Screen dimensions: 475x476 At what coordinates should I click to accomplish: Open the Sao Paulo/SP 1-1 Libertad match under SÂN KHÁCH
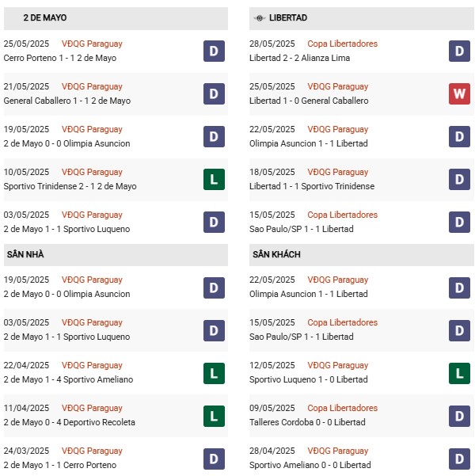(301, 337)
